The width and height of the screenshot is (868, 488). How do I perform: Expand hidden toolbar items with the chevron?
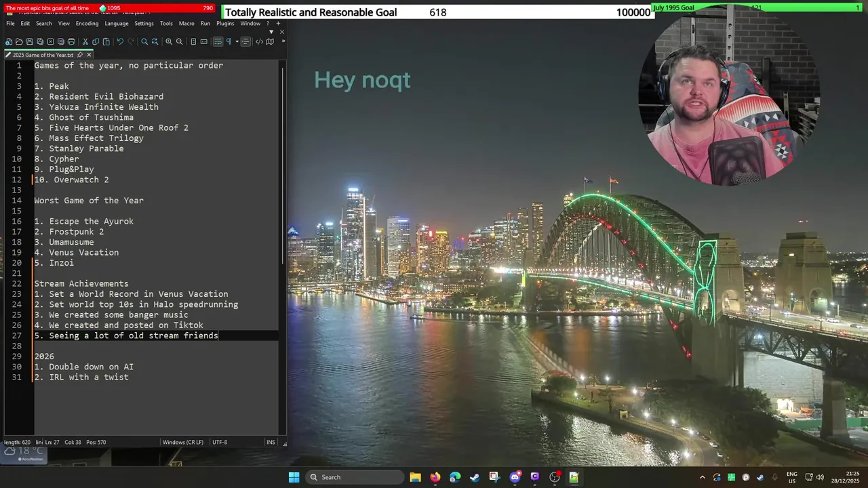(283, 41)
